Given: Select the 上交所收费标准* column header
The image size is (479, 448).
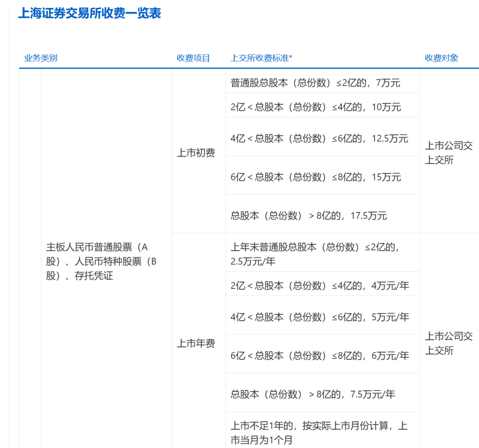Looking at the screenshot, I should coord(261,58).
